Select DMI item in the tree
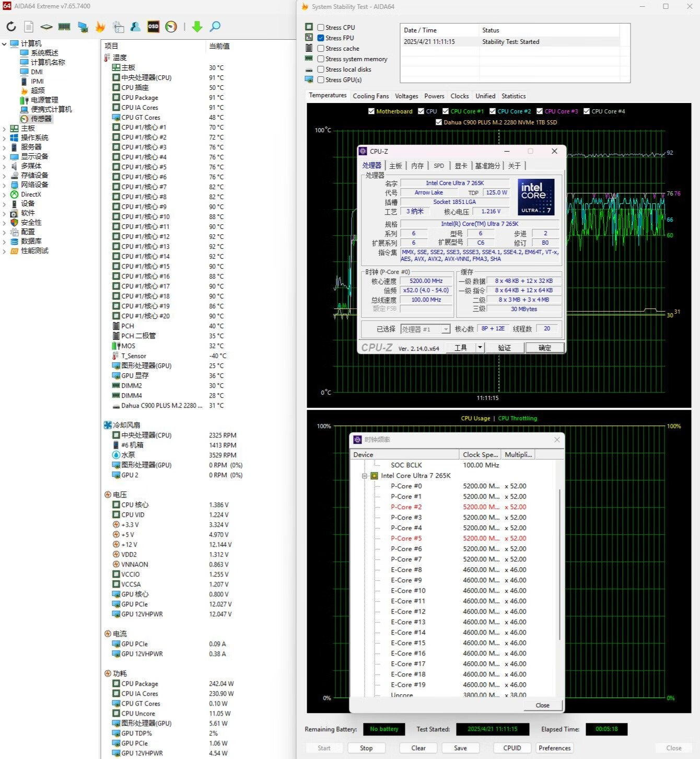700x759 pixels. point(37,72)
